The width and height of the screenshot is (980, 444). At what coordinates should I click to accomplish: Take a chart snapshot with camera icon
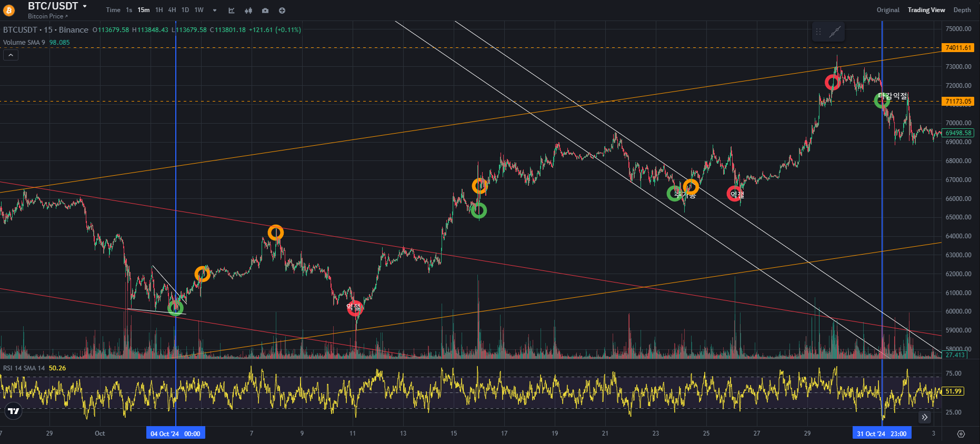[x=265, y=11]
